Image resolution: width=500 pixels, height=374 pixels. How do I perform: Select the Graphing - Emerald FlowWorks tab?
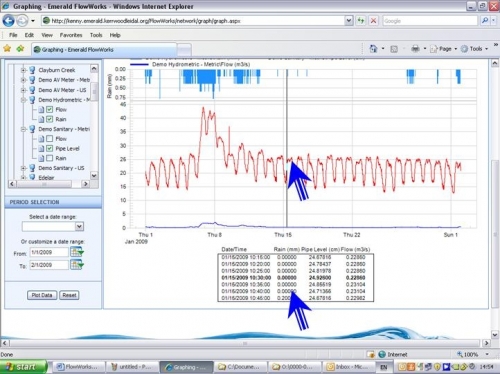click(x=104, y=49)
